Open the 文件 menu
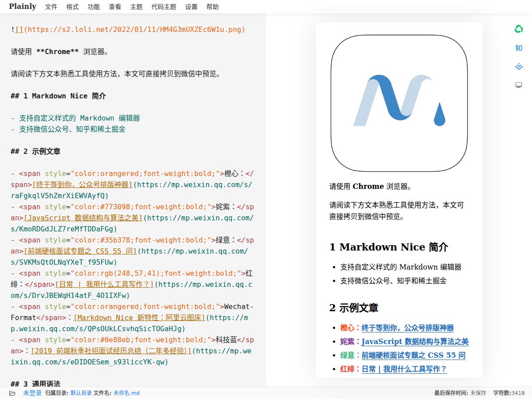 pos(51,7)
